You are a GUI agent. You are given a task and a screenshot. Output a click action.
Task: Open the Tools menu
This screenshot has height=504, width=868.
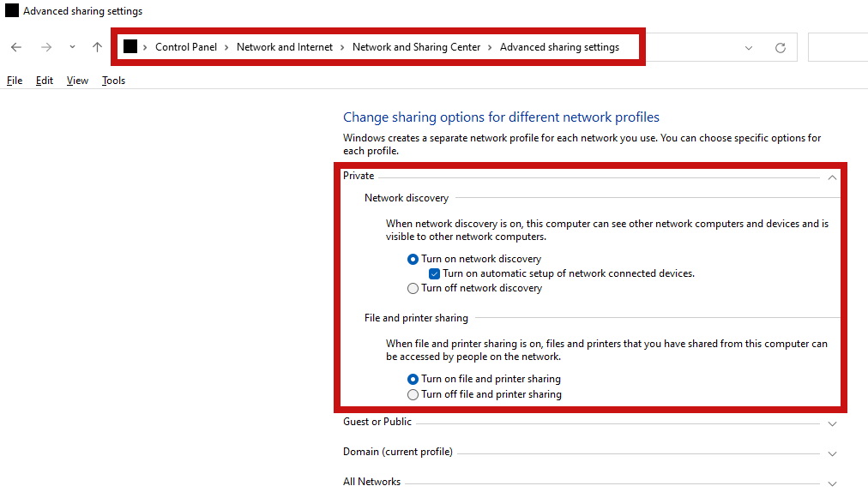click(x=113, y=81)
